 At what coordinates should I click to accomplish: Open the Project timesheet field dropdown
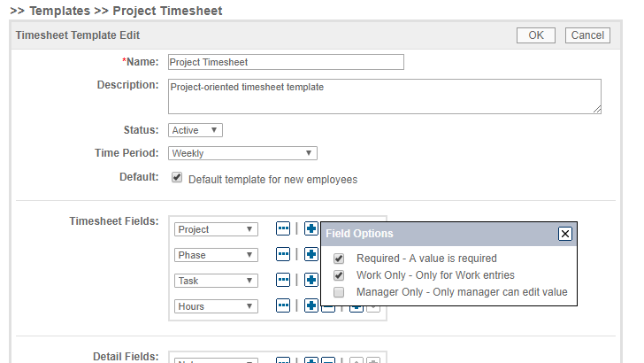pyautogui.click(x=216, y=229)
